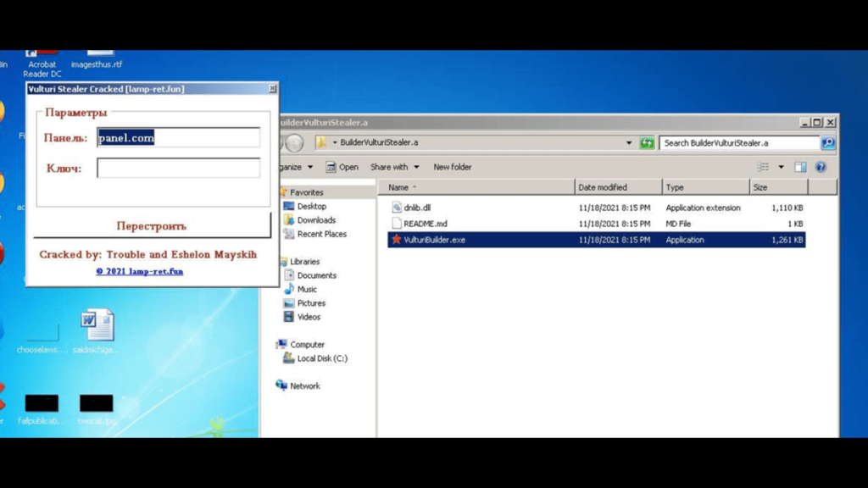The height and width of the screenshot is (488, 868).
Task: Click the 1,261 KB size cell
Action: coord(787,240)
